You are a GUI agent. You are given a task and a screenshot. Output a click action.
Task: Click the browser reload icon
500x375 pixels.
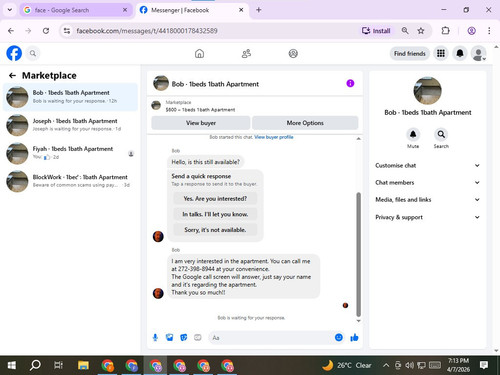pos(46,31)
